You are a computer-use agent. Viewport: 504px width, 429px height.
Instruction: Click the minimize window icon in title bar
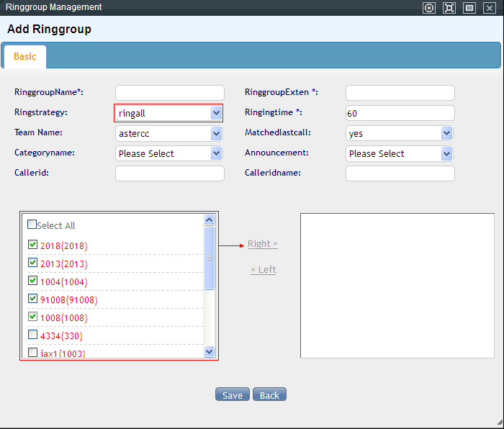(x=469, y=8)
